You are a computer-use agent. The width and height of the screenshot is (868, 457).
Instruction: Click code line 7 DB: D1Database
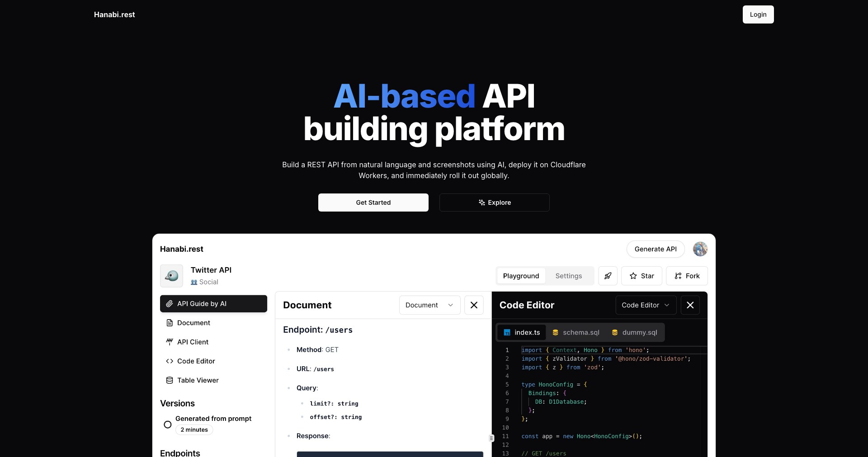click(561, 402)
